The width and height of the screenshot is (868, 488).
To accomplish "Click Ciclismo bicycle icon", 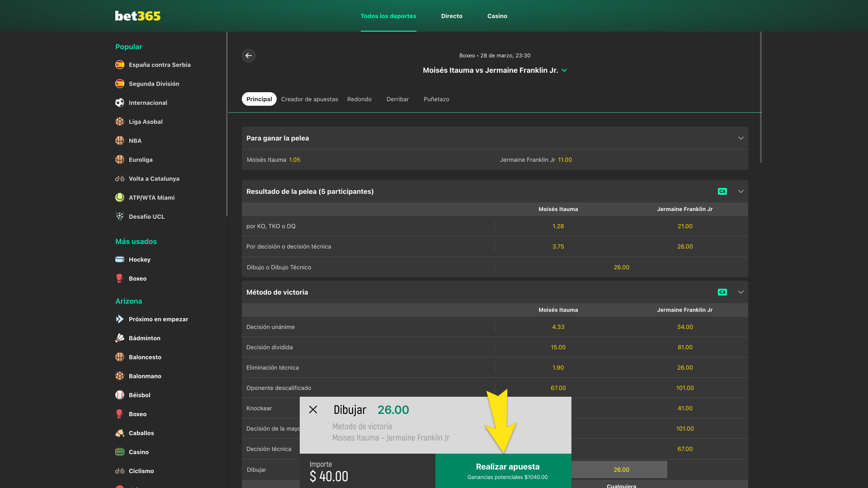I will [x=120, y=471].
